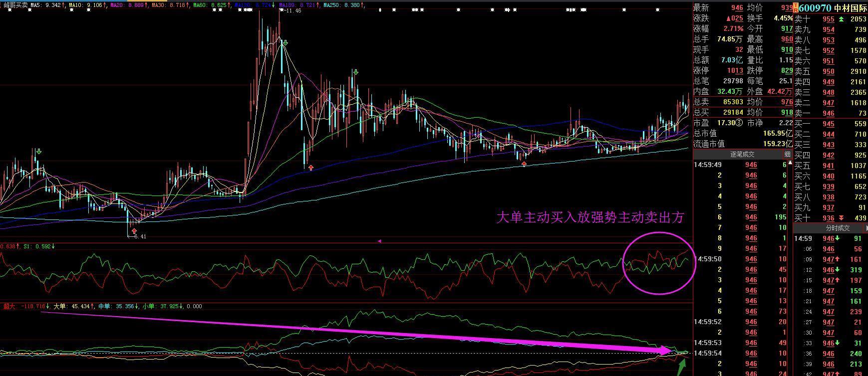Image resolution: width=868 pixels, height=376 pixels.
Task: Click the small magenta triangle marker below the chart
Action: pyautogui.click(x=379, y=241)
